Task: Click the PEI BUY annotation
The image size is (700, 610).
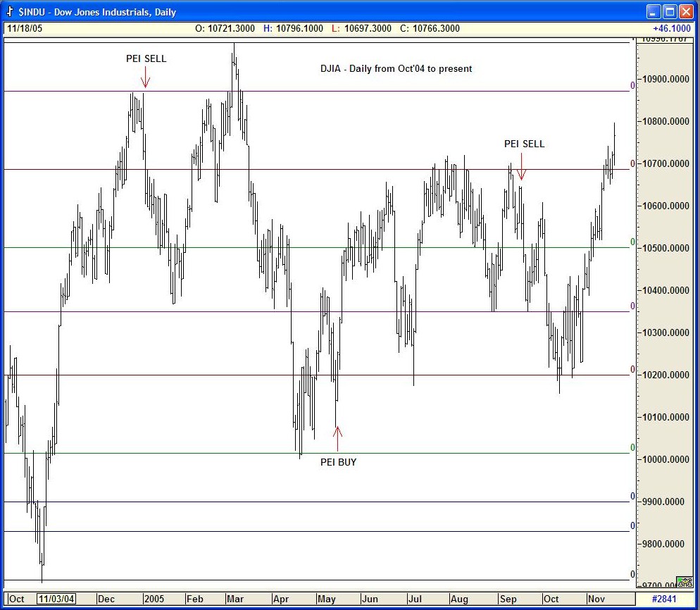Action: click(x=339, y=462)
